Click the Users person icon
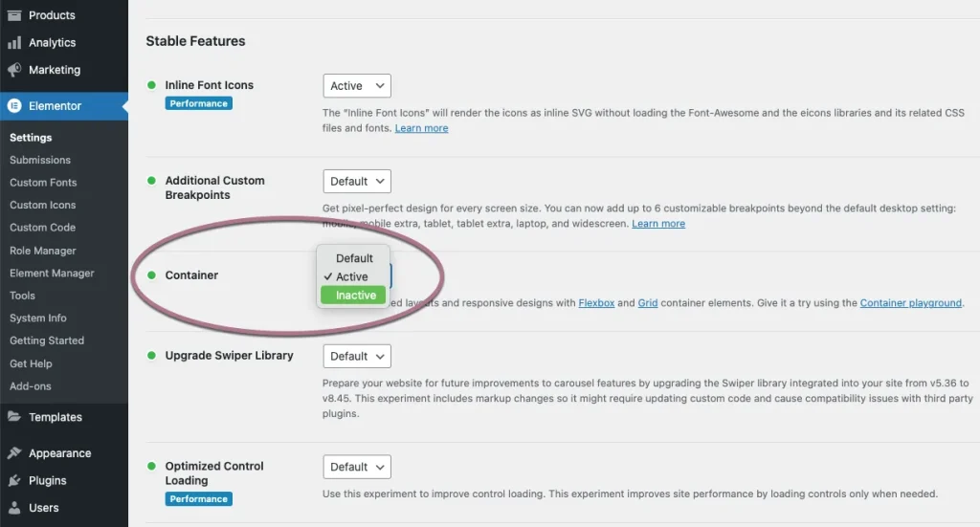 click(x=14, y=508)
